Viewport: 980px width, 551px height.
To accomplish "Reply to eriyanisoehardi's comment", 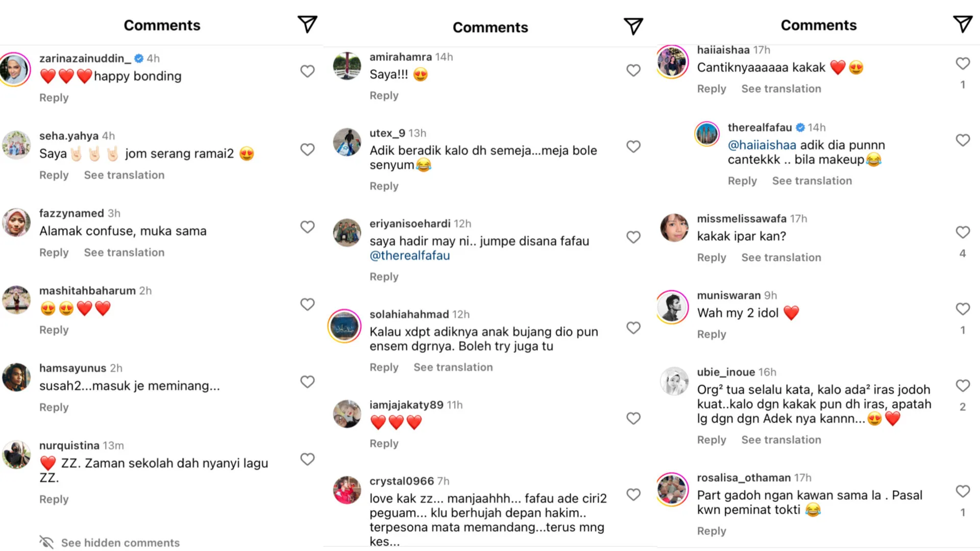I will [384, 277].
